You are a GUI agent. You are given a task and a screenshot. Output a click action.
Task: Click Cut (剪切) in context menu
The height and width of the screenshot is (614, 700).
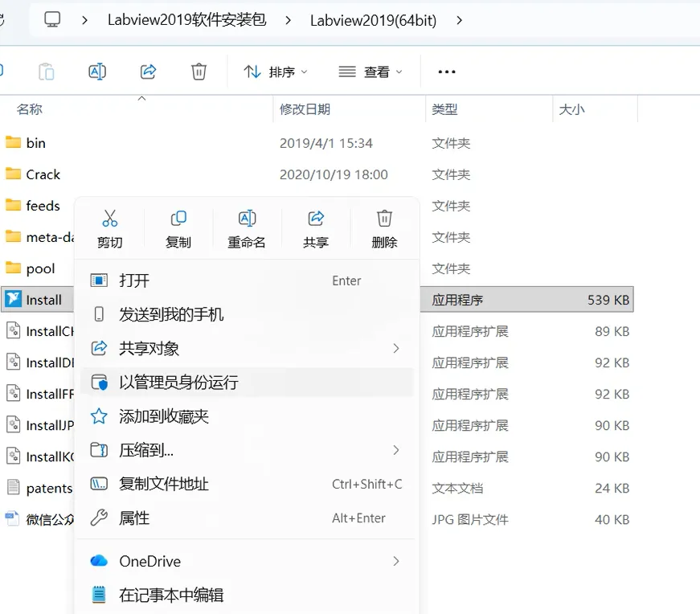(x=110, y=229)
